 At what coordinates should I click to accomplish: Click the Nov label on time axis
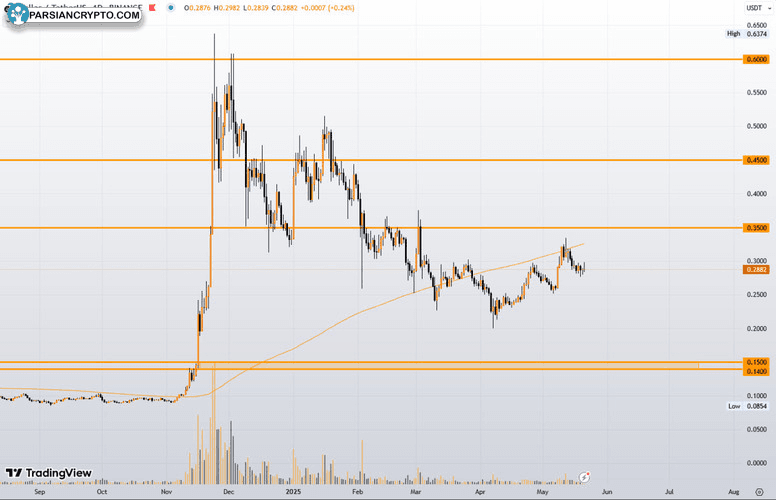pyautogui.click(x=167, y=492)
